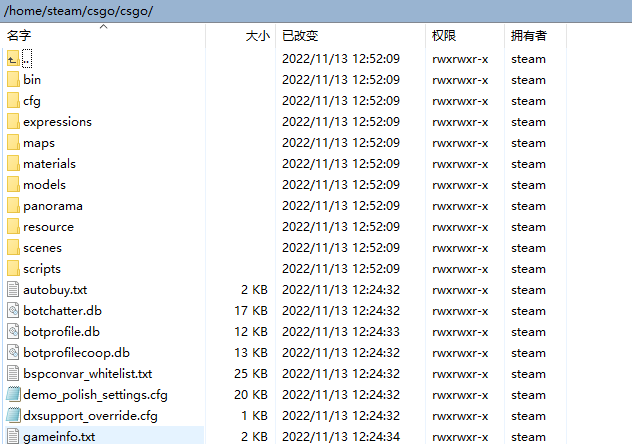
Task: Select the bin folder name
Action: click(32, 79)
